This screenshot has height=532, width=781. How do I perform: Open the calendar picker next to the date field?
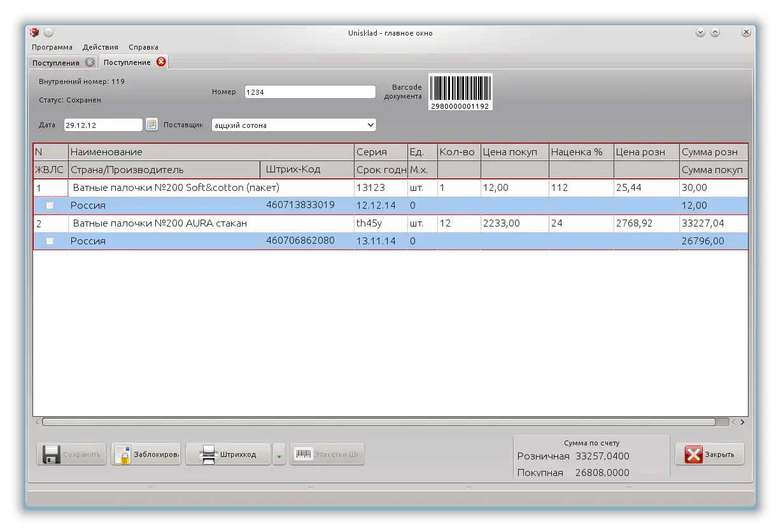click(151, 125)
